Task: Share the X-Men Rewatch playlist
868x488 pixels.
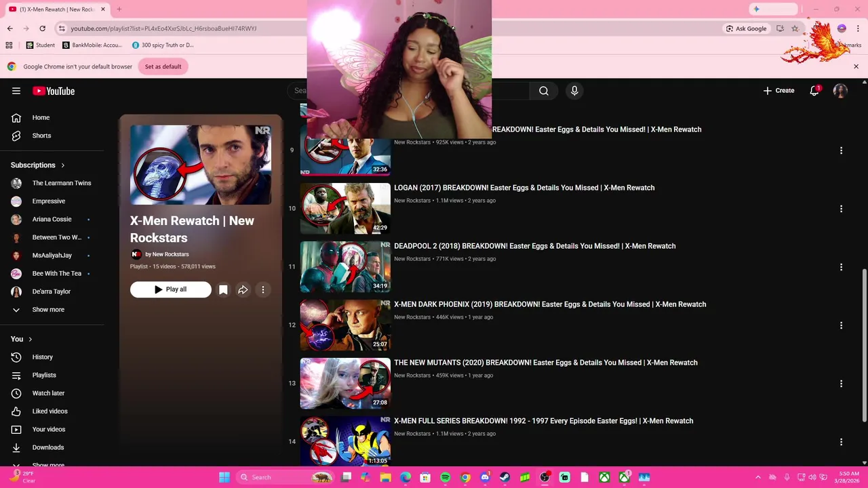Action: [243, 289]
